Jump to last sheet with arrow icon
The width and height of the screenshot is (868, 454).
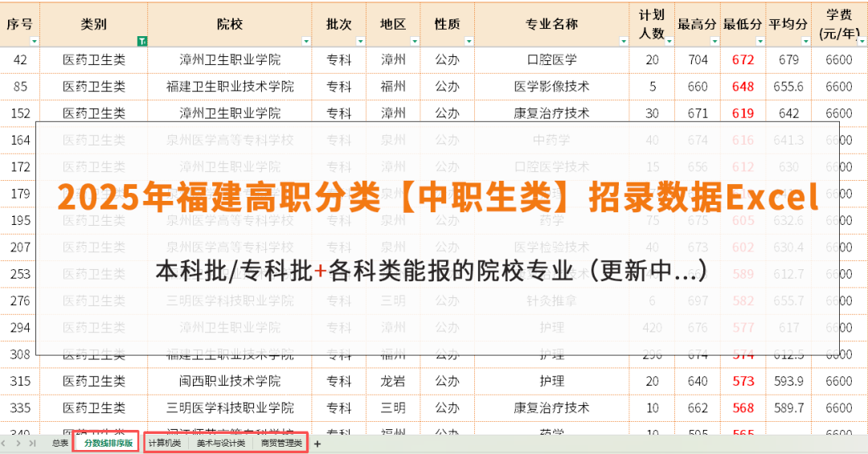(x=32, y=443)
